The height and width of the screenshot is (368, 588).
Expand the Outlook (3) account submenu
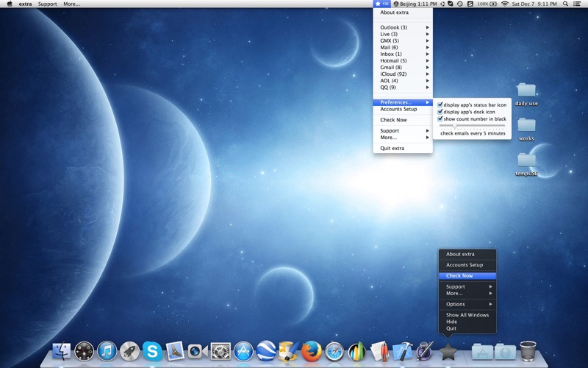click(403, 27)
